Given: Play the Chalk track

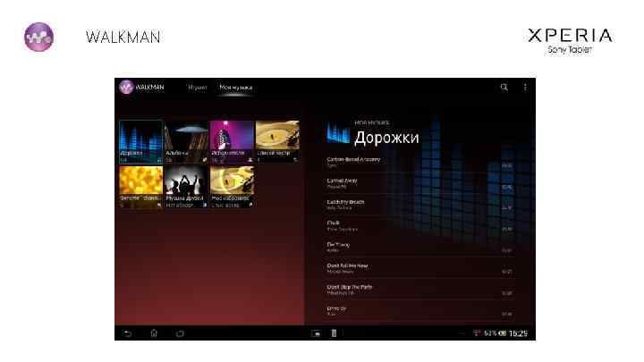Looking at the screenshot, I should click(419, 226).
